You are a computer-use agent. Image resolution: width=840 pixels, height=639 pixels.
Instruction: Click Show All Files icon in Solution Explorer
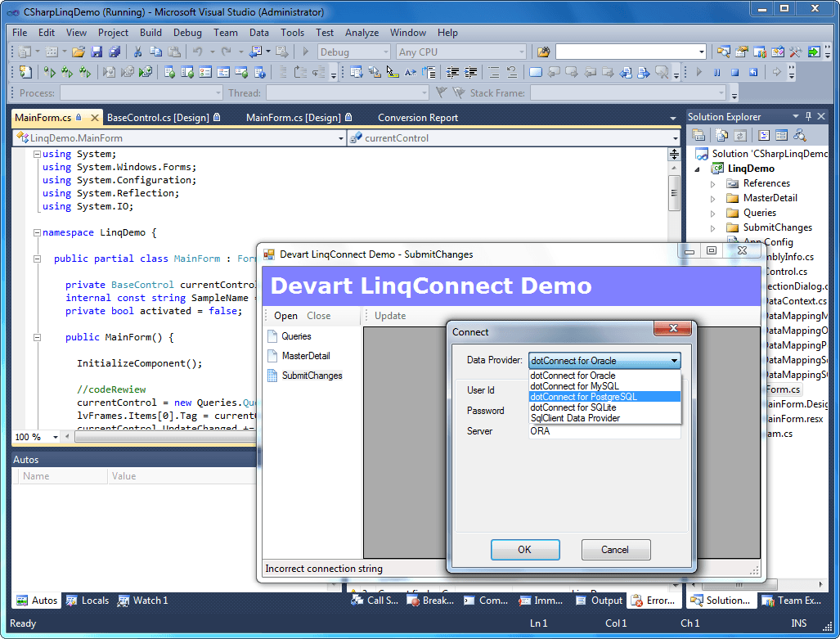pos(721,135)
